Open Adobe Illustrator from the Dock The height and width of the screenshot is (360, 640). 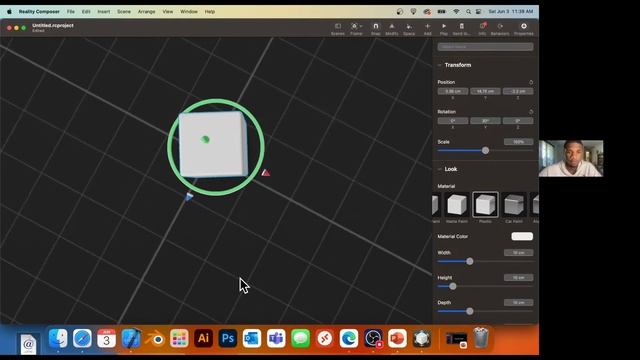pos(203,338)
